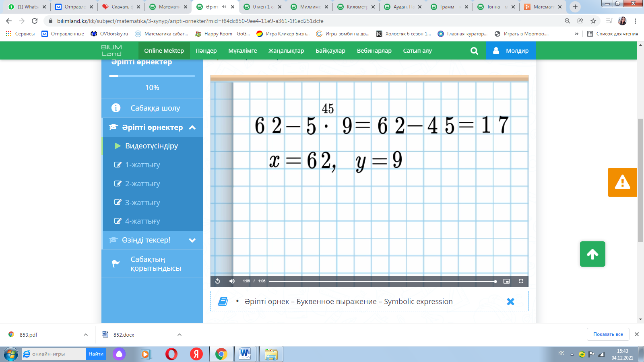Click the Chrome profile avatar
The height and width of the screenshot is (362, 644).
[x=622, y=21]
